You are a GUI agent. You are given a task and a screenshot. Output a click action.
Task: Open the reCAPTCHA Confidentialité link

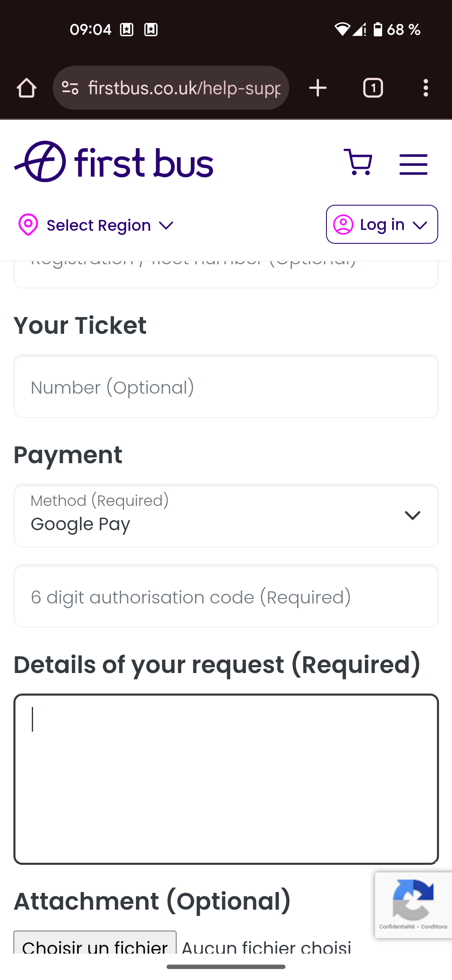coord(397,927)
